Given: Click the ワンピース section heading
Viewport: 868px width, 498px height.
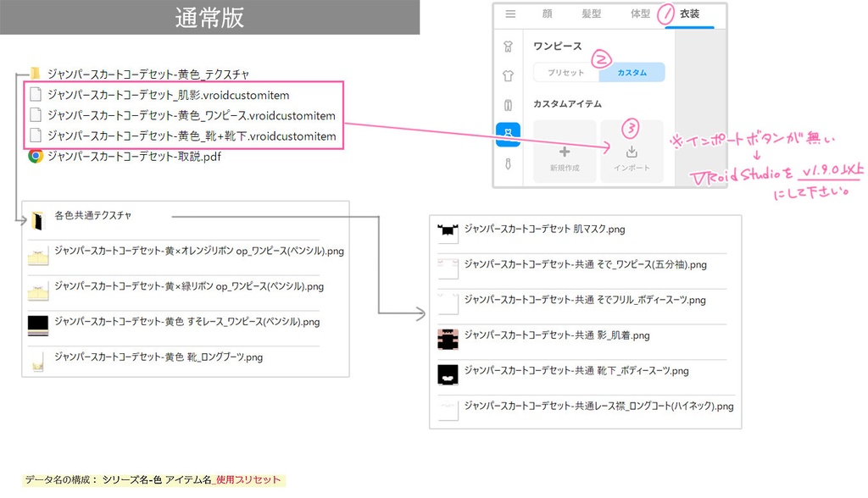Looking at the screenshot, I should pos(558,46).
